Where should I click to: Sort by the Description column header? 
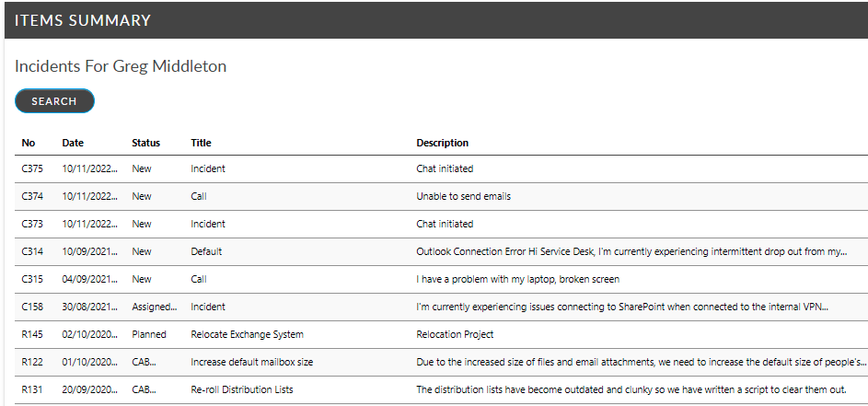(442, 143)
